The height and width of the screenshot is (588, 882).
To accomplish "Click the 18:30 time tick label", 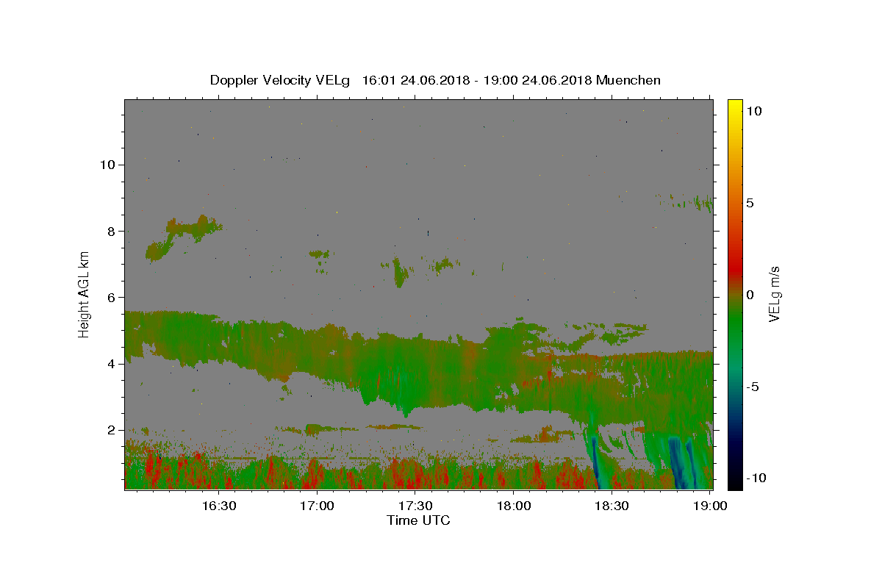I will click(x=612, y=506).
